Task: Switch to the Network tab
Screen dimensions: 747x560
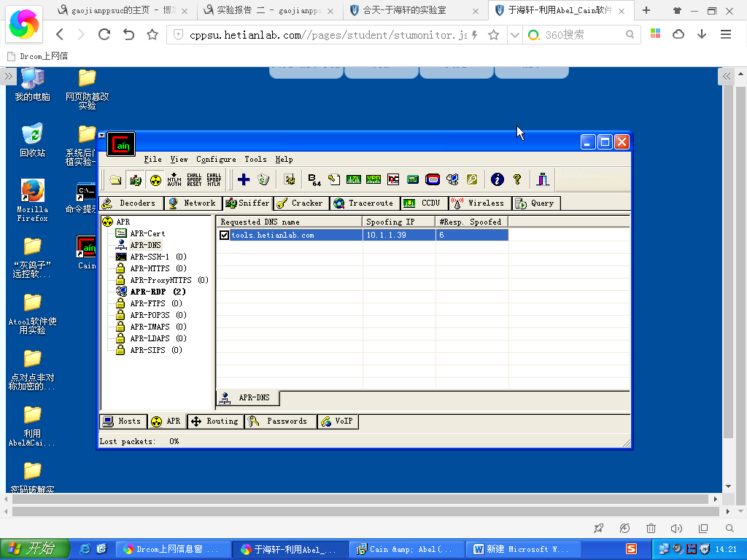Action: [193, 203]
